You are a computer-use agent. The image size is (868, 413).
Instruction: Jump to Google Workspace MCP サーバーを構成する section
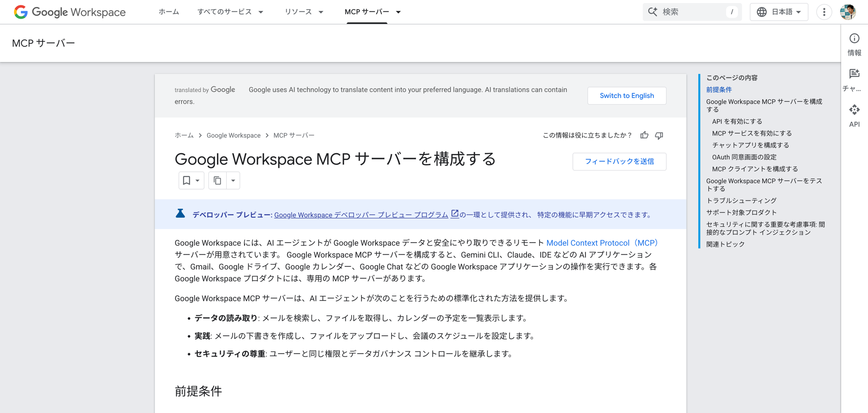point(764,105)
